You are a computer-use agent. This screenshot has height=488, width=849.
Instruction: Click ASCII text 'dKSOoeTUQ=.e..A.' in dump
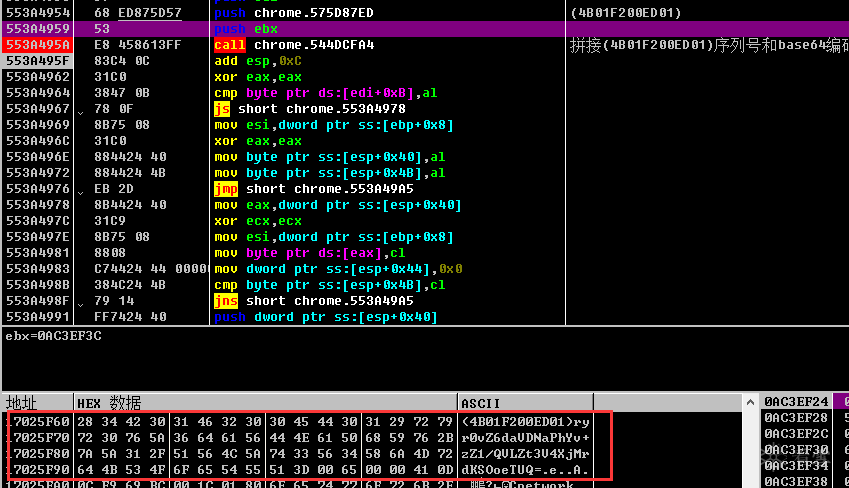tap(525, 470)
